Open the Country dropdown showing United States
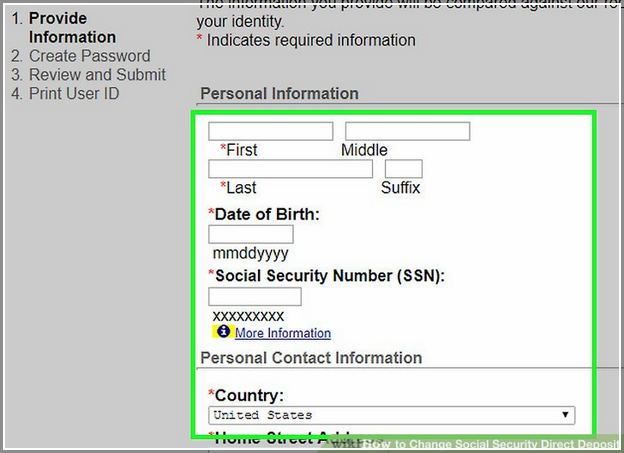This screenshot has width=624, height=453. (392, 415)
